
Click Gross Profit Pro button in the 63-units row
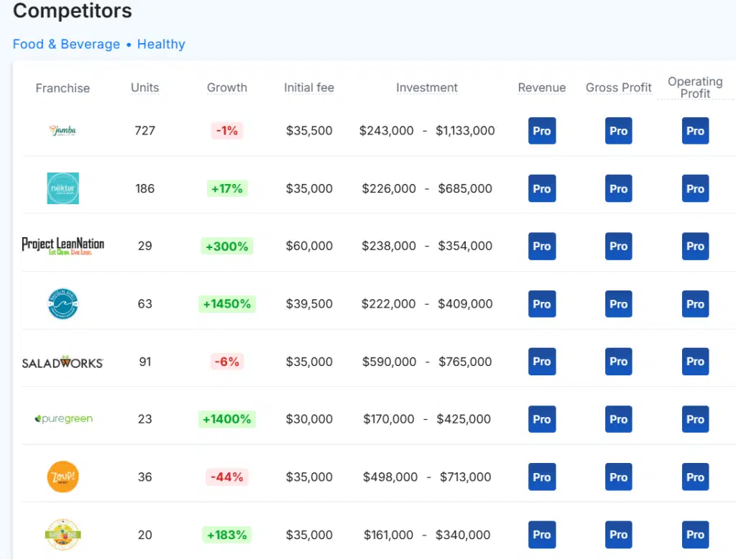618,303
